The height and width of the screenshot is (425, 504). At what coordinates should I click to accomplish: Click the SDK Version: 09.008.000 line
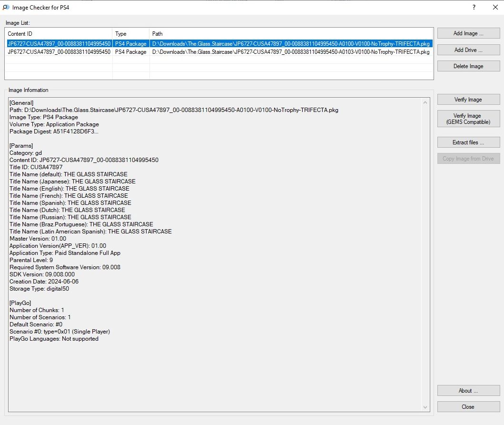point(42,274)
